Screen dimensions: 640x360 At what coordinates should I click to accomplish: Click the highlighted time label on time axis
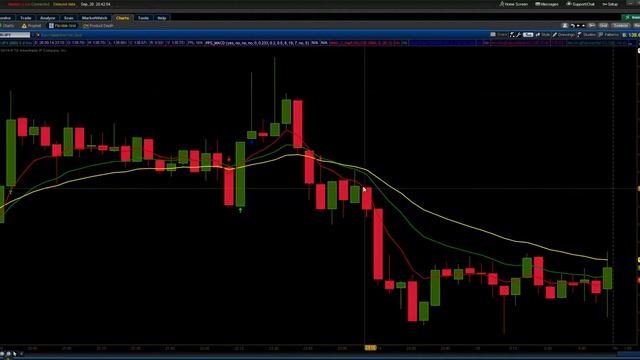coord(370,348)
